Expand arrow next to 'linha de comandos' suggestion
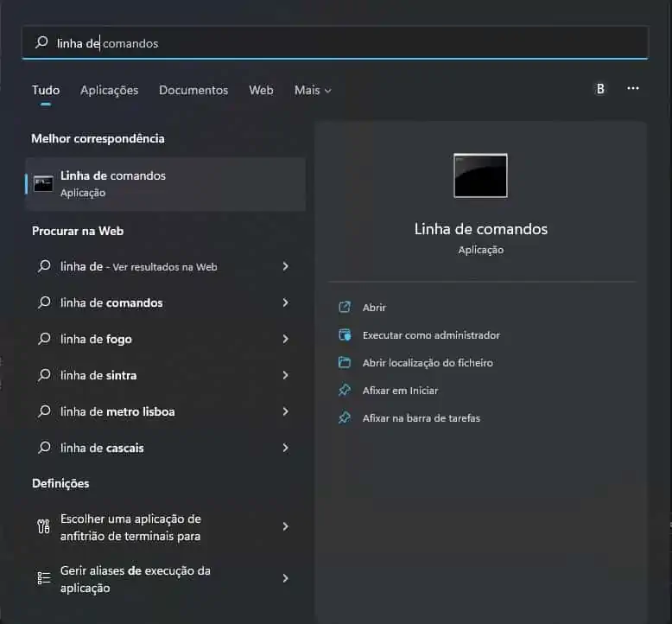672x624 pixels. [x=285, y=302]
